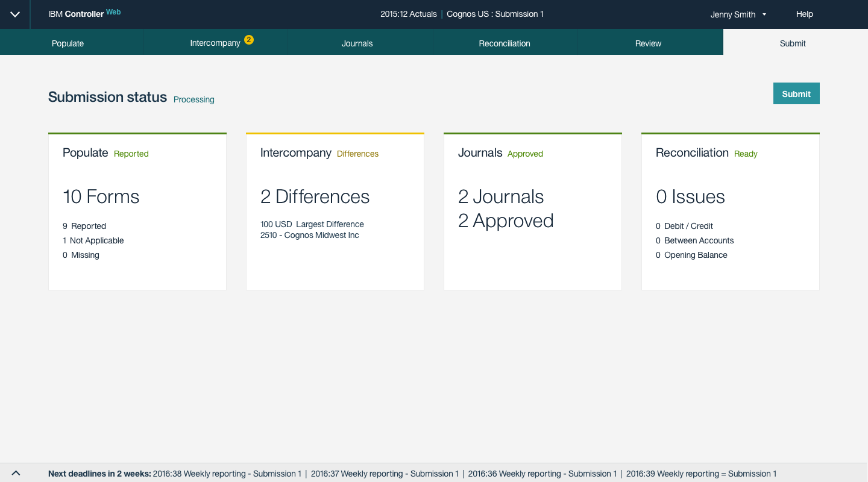
Task: Click the 0 Debit / Credit line
Action: click(684, 226)
